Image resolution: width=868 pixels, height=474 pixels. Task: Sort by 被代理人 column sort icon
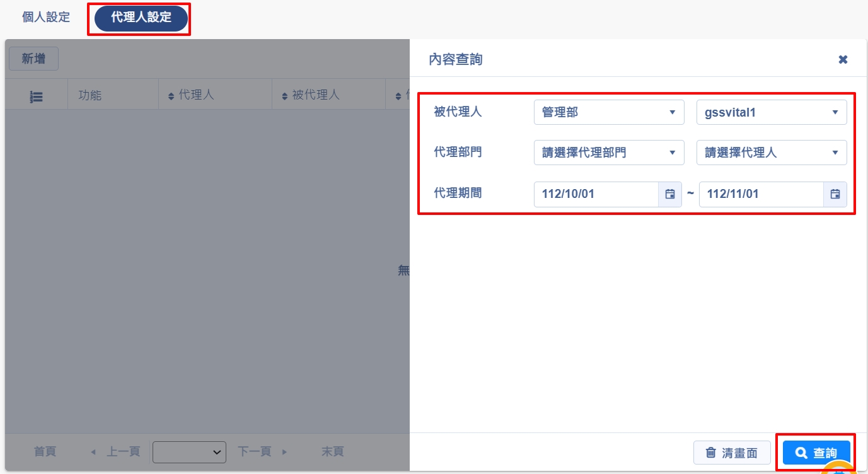coord(285,96)
